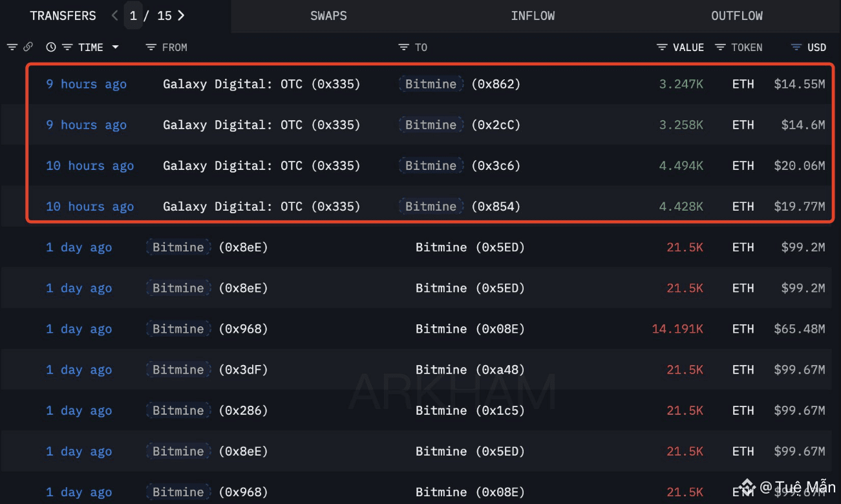Click the USD amount $14.55M
The height and width of the screenshot is (504, 841).
[x=799, y=84]
